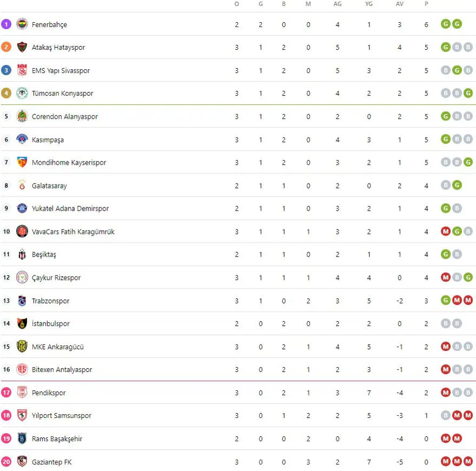Click the MKE Ankaragücü team logo
The height and width of the screenshot is (471, 476).
coord(22,347)
